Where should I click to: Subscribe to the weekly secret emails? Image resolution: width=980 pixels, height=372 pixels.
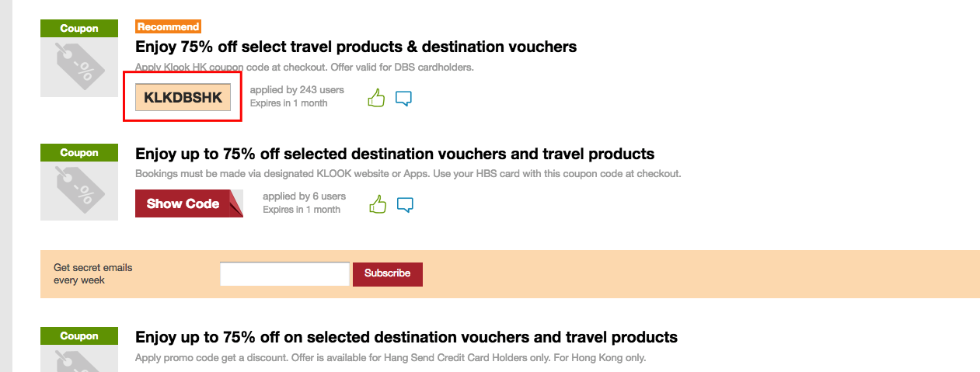coord(388,273)
